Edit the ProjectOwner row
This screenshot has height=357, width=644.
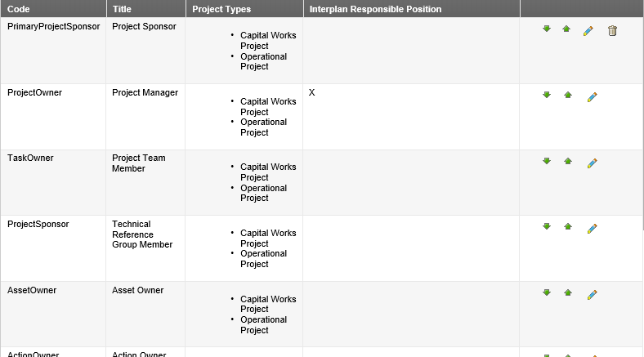[592, 97]
